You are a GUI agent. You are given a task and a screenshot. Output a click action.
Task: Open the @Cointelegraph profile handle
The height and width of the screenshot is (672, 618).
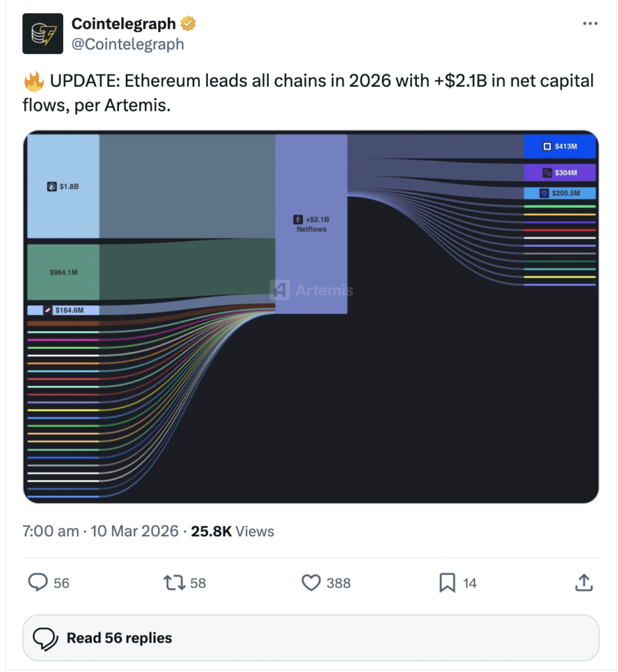129,45
